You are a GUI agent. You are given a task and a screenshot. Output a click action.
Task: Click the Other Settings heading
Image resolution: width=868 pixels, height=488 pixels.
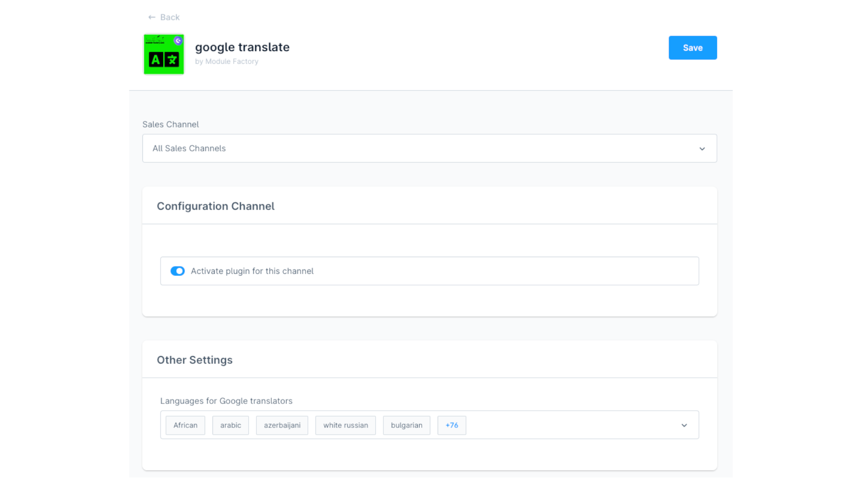click(195, 360)
